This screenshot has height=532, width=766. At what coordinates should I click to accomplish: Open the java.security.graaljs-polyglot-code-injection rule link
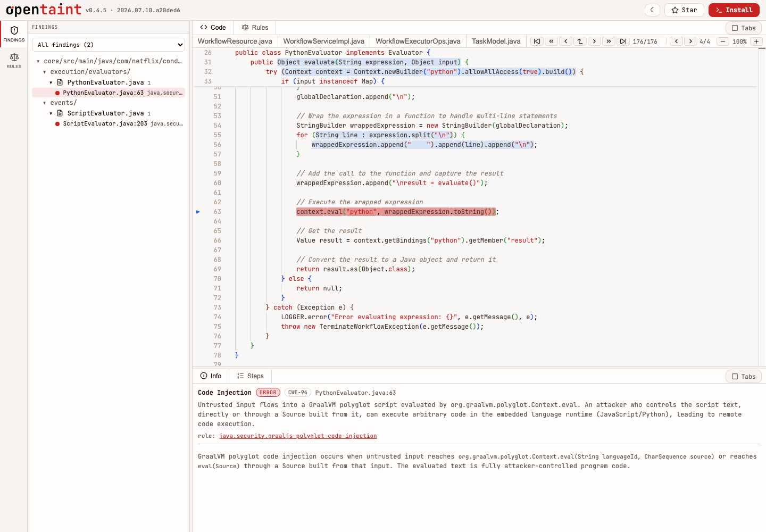(x=298, y=436)
